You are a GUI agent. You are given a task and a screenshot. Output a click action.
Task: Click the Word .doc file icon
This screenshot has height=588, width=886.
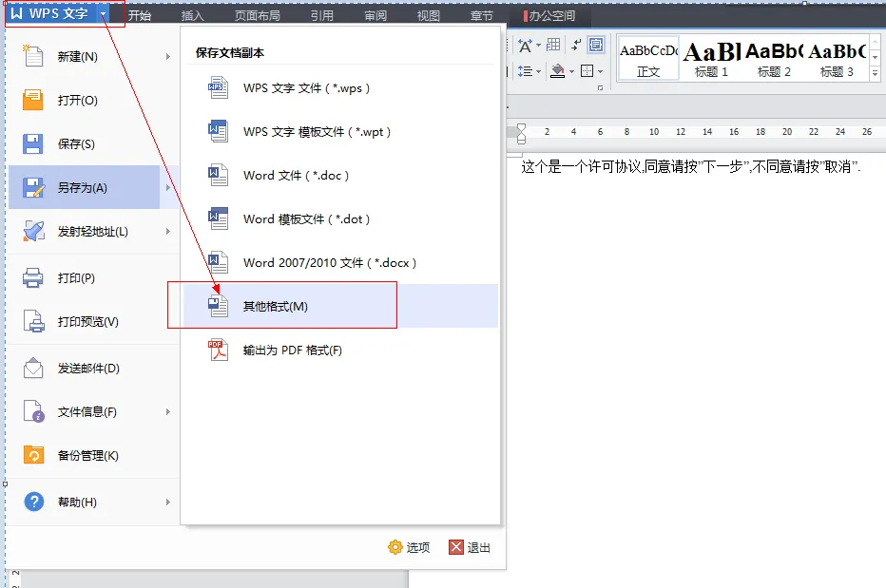(218, 175)
